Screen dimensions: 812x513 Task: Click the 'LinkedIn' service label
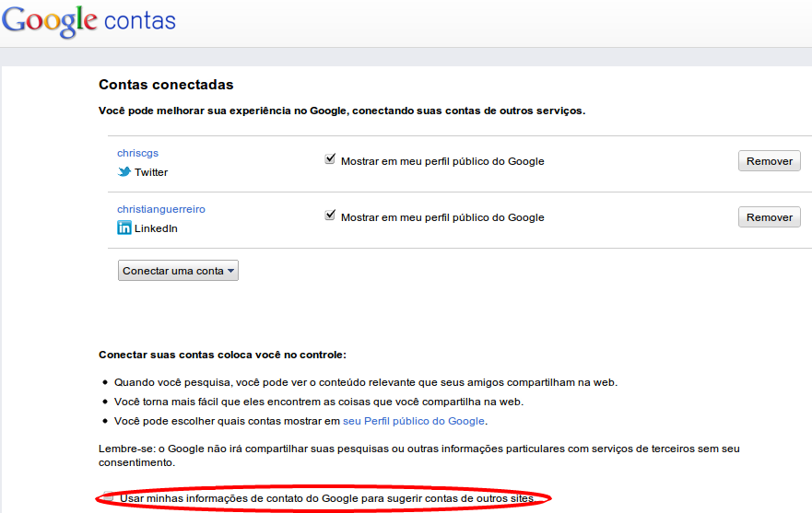tap(156, 228)
